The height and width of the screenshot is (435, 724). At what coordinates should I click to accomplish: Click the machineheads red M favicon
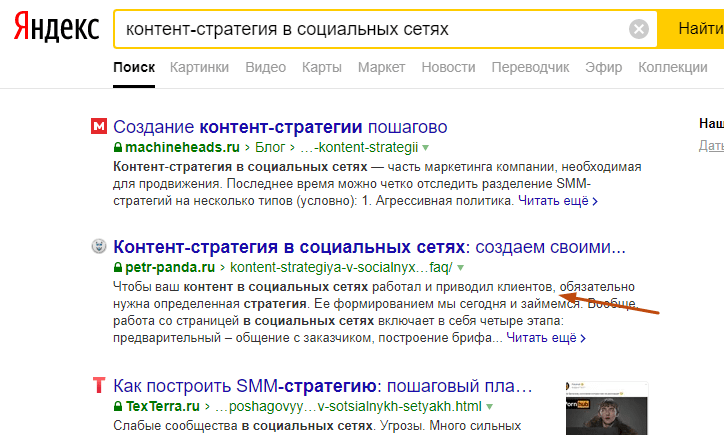[x=99, y=126]
